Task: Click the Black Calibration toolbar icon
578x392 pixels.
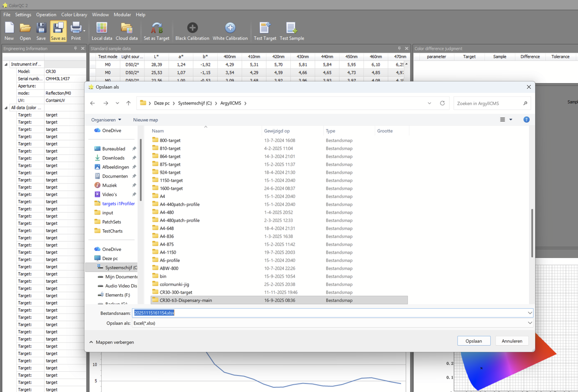Action: (192, 31)
